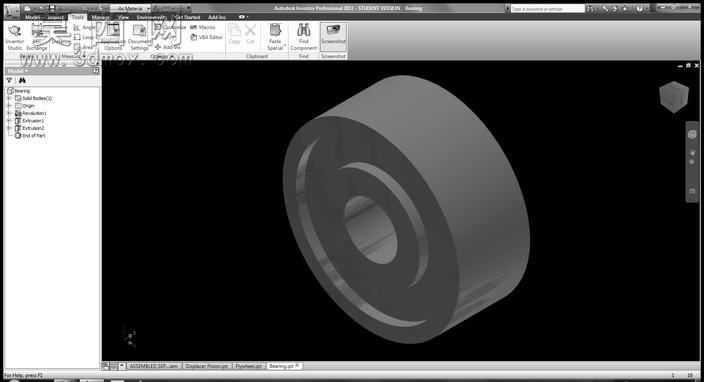Click Paste Special in Clipboard group
This screenshot has width=704, height=382.
(275, 37)
